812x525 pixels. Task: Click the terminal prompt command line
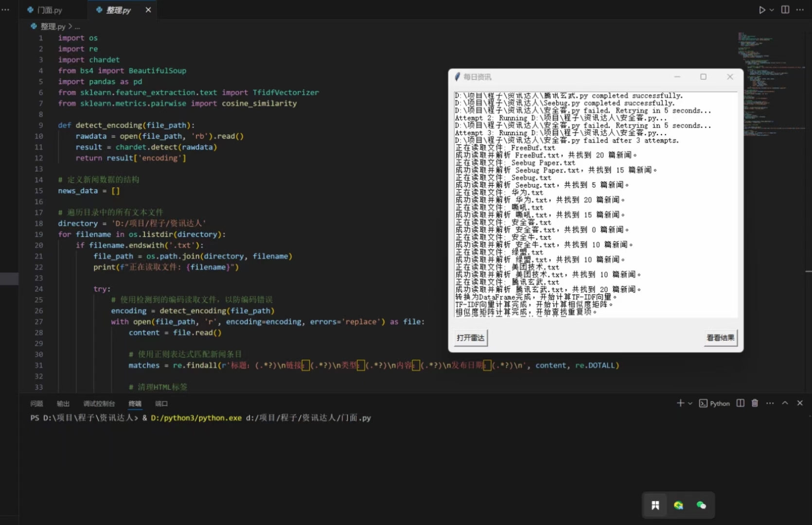pos(200,418)
